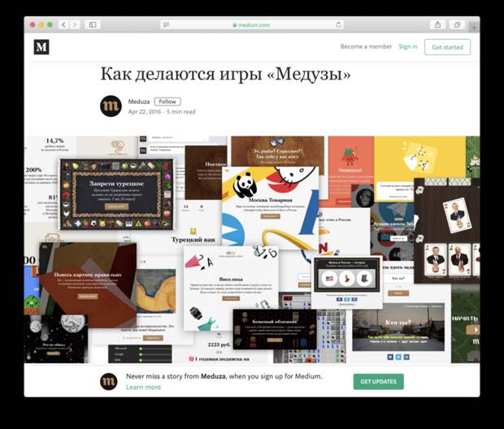504x429 pixels.
Task: Go back with Safari's back arrow
Action: (x=63, y=24)
